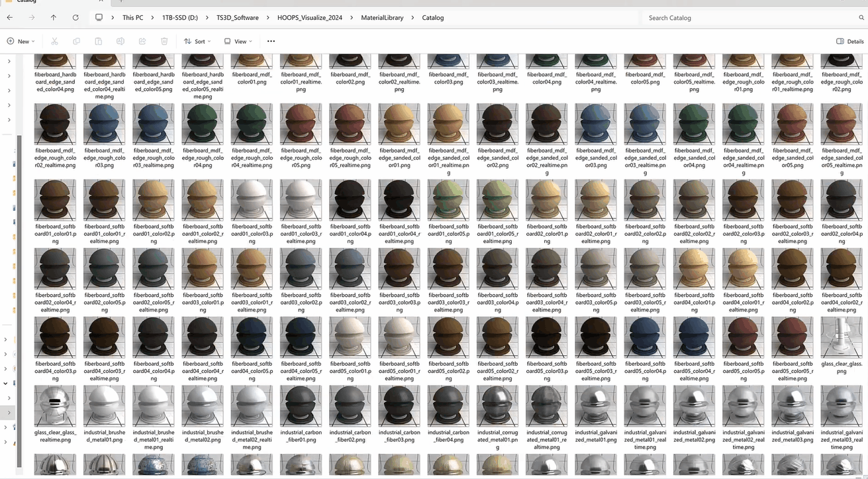
Task: Toggle the Details pane button
Action: 849,41
